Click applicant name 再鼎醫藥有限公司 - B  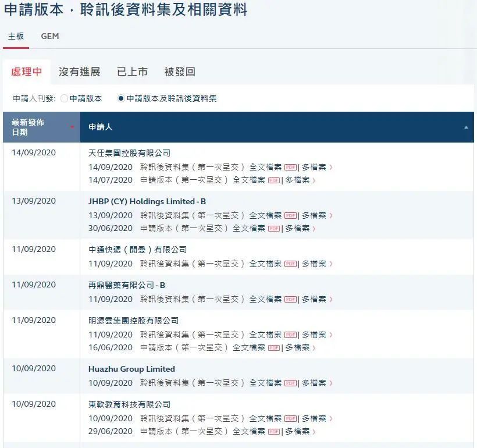pos(127,285)
